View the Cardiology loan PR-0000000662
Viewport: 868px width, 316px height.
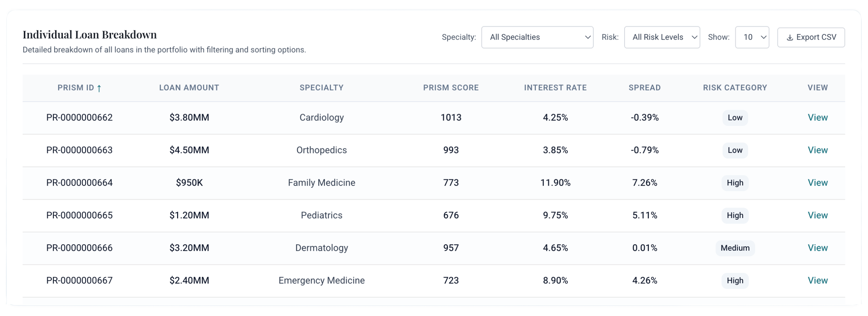tap(817, 118)
